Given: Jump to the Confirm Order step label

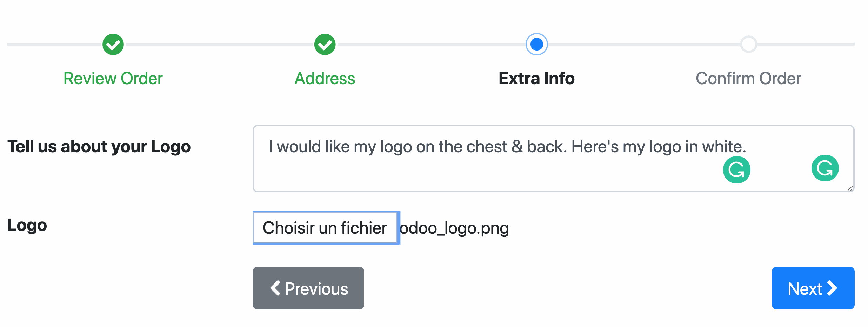Looking at the screenshot, I should 748,79.
